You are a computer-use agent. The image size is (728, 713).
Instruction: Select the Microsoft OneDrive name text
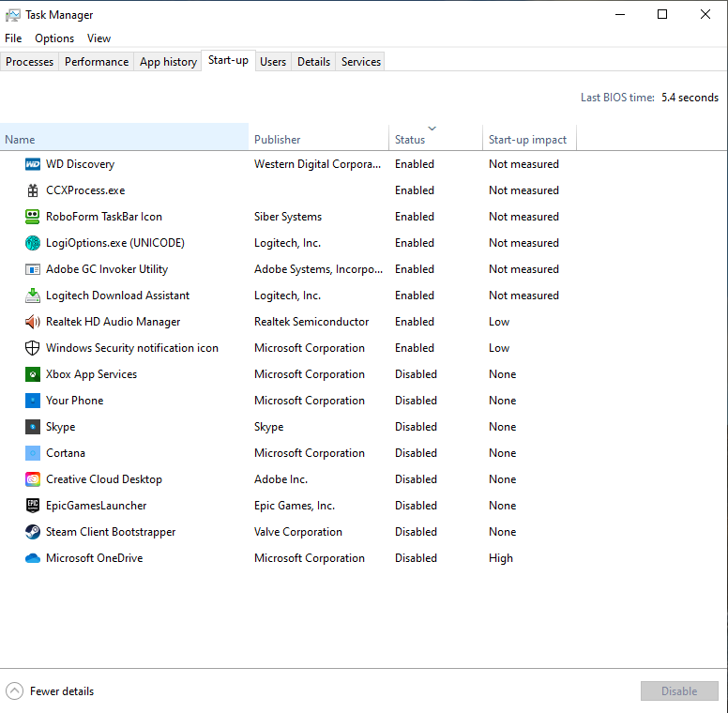point(94,558)
